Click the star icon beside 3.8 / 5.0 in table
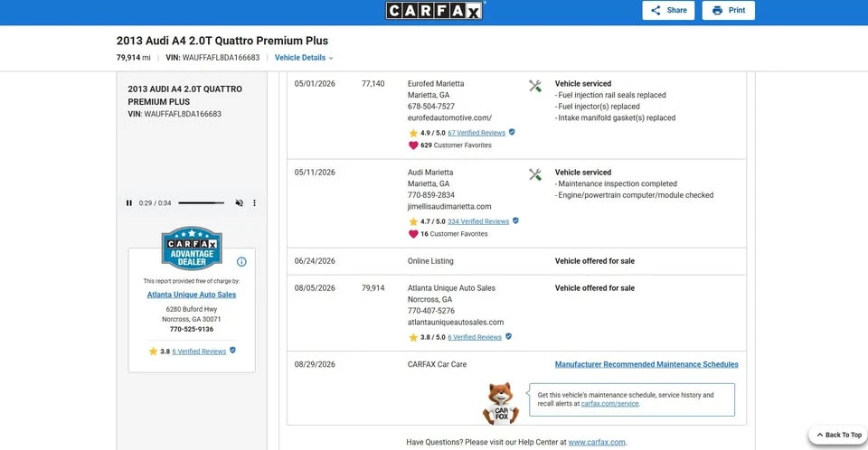Image resolution: width=868 pixels, height=450 pixels. point(413,337)
